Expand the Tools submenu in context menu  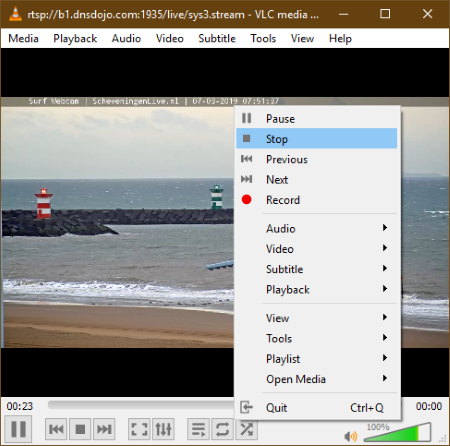pyautogui.click(x=317, y=338)
